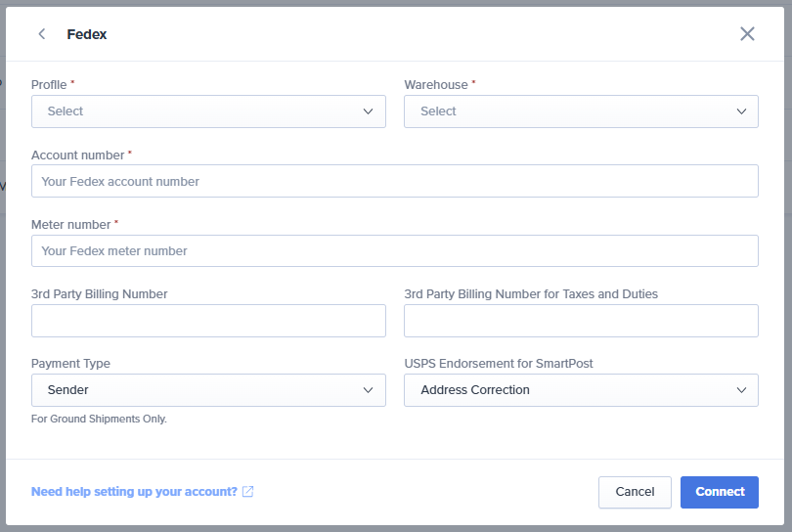Expand the Payment Type dropdown showing Sender
792x532 pixels.
pyautogui.click(x=208, y=390)
